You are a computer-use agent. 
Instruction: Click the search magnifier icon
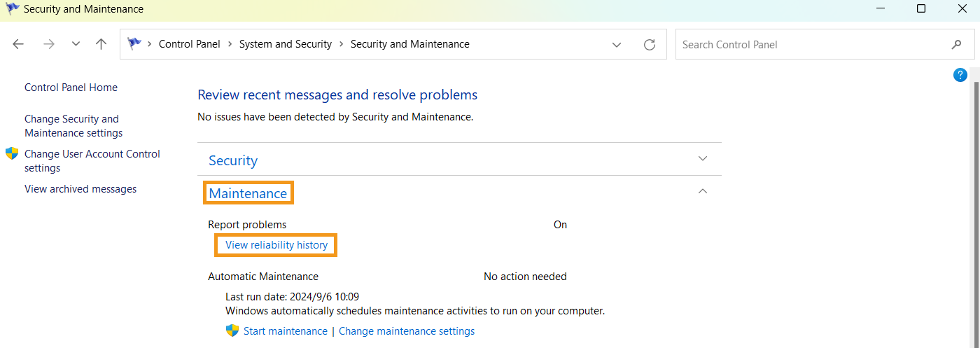(957, 44)
